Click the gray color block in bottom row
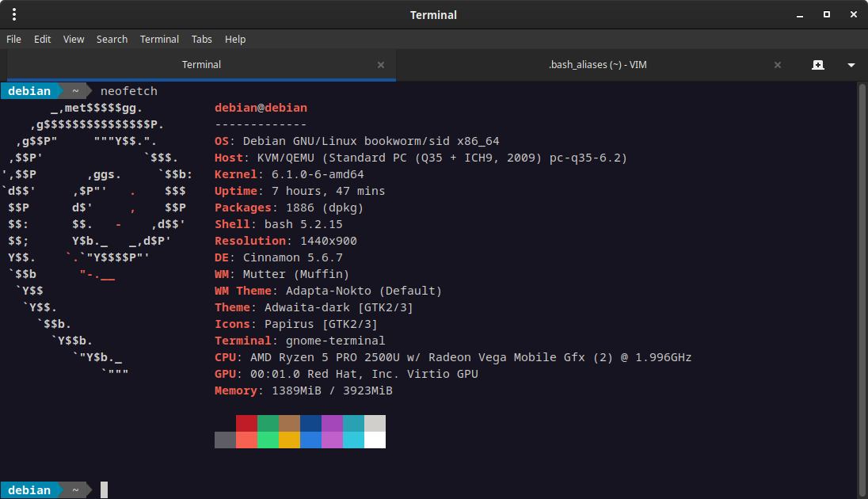 pyautogui.click(x=225, y=440)
